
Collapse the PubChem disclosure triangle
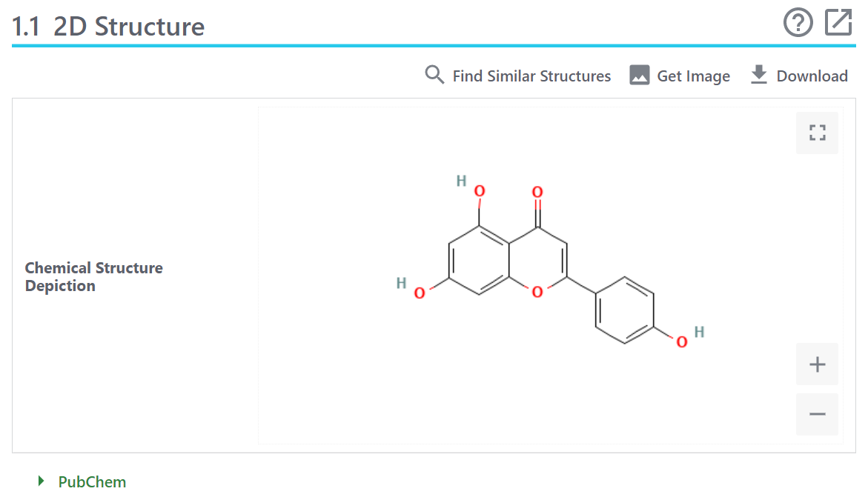point(42,481)
